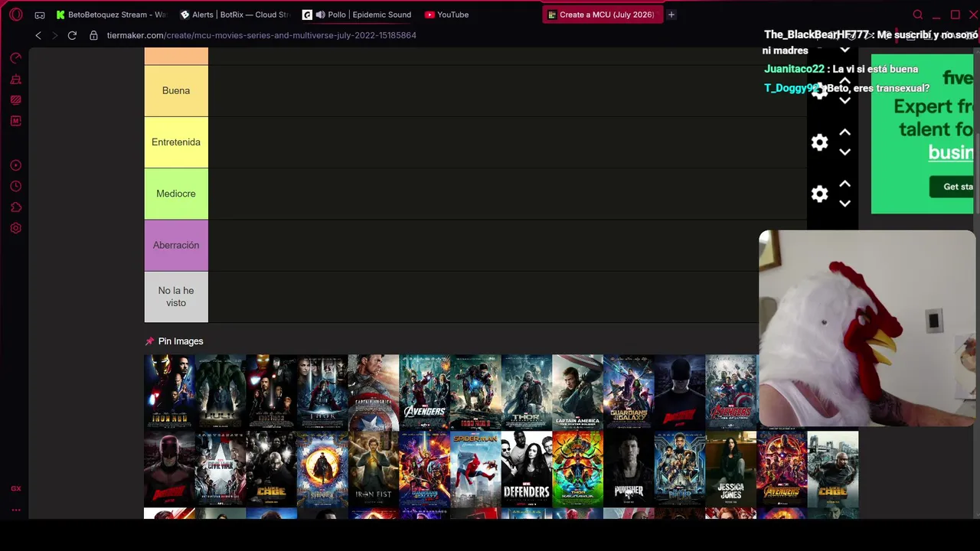Select the Avengers Infinity War poster
Image resolution: width=980 pixels, height=551 pixels.
[782, 468]
